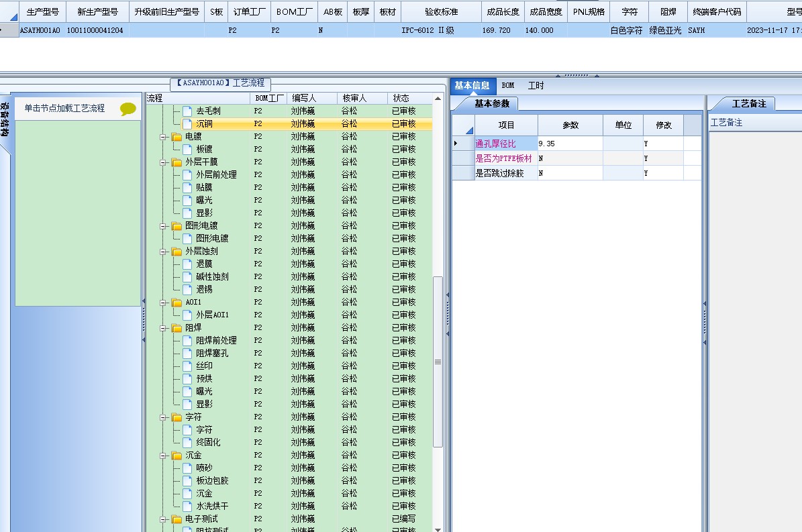Switch to the 基本信息 tab

472,86
